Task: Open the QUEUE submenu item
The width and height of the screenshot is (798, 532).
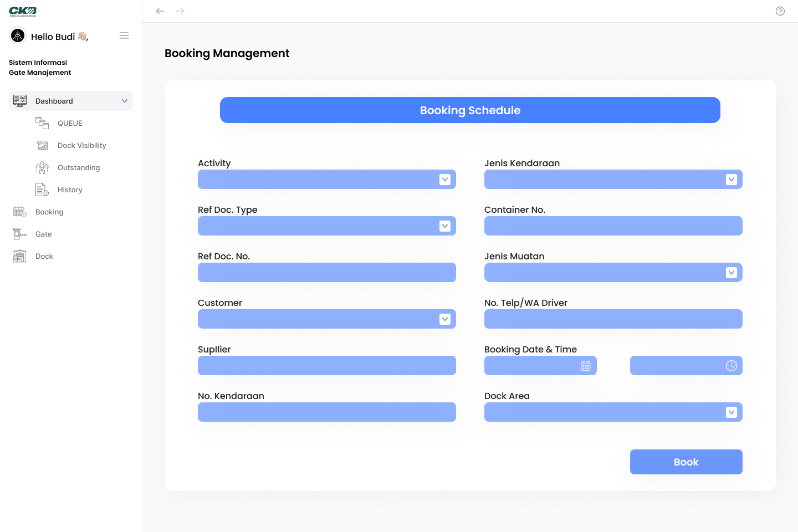Action: pos(70,123)
